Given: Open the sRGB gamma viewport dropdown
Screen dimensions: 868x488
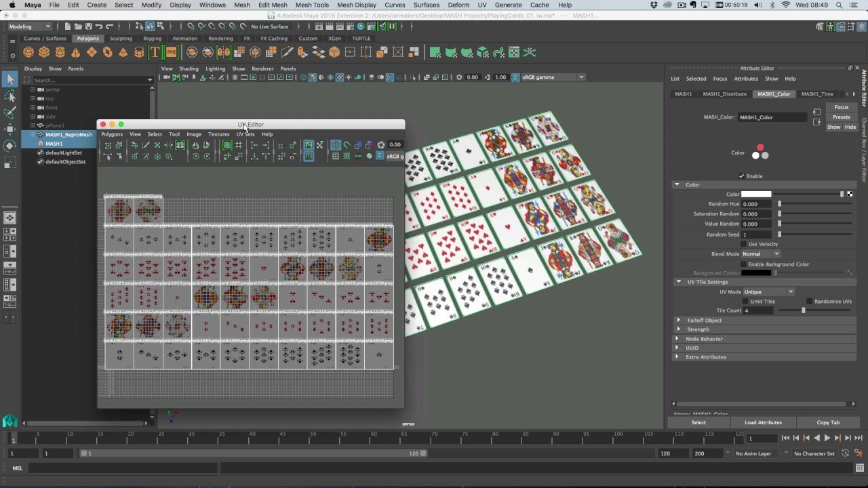Looking at the screenshot, I should [552, 77].
